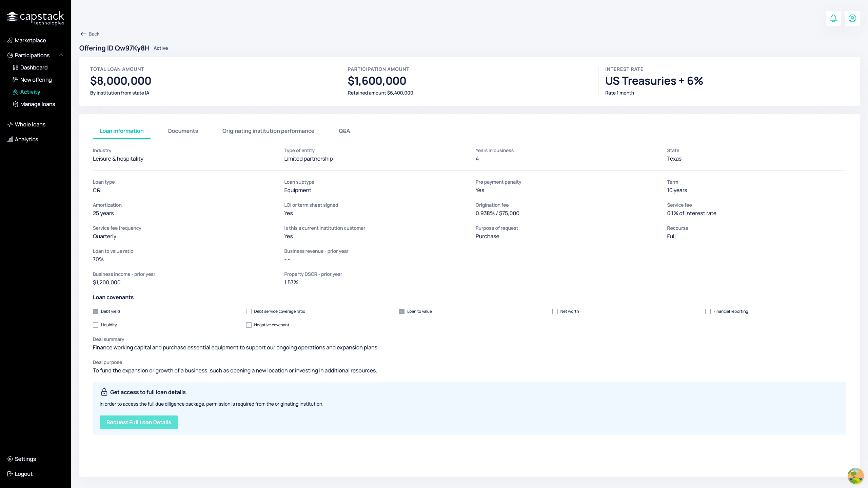The height and width of the screenshot is (488, 868).
Task: Switch to Loan information tab
Action: click(122, 131)
